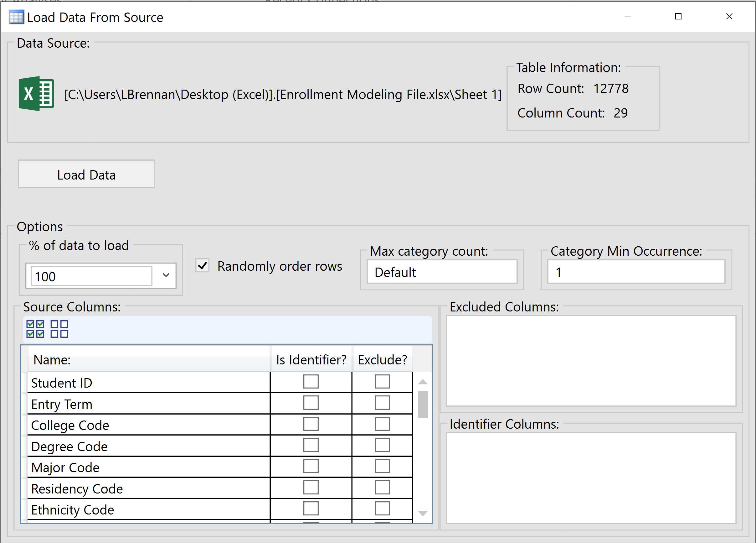Click the source columns scrollbar thumb

coord(423,404)
